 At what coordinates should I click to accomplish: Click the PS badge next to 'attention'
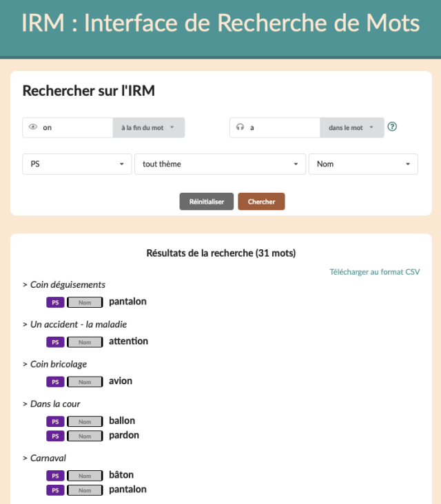(x=55, y=342)
